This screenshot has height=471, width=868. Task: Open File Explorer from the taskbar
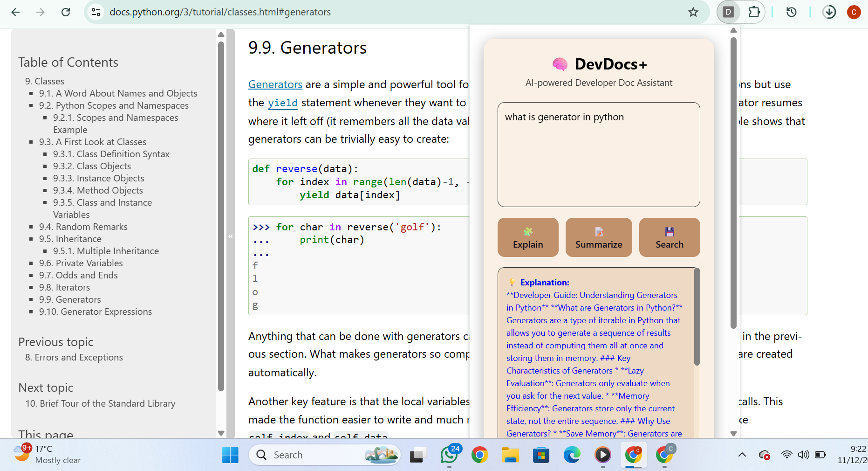[x=510, y=455]
